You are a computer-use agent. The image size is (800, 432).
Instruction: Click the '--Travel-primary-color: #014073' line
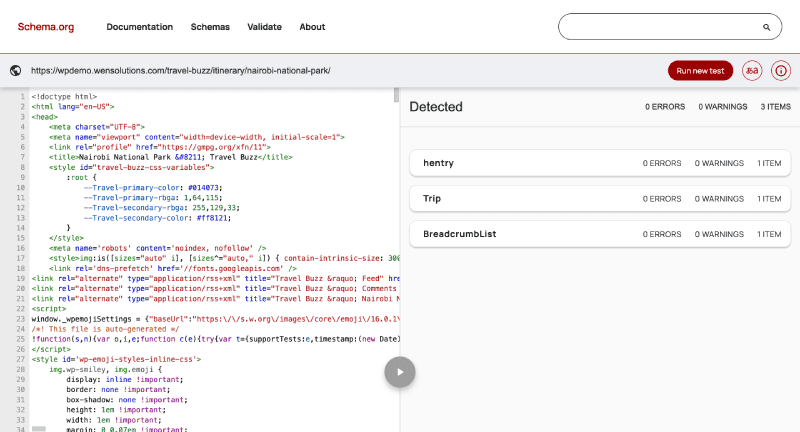[x=153, y=188]
